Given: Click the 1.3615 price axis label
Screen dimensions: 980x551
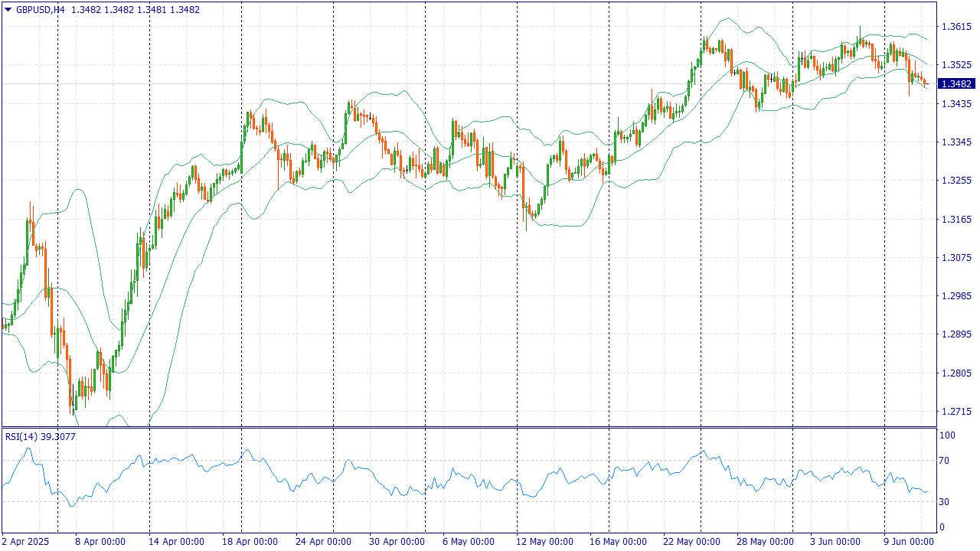Looking at the screenshot, I should [x=956, y=27].
